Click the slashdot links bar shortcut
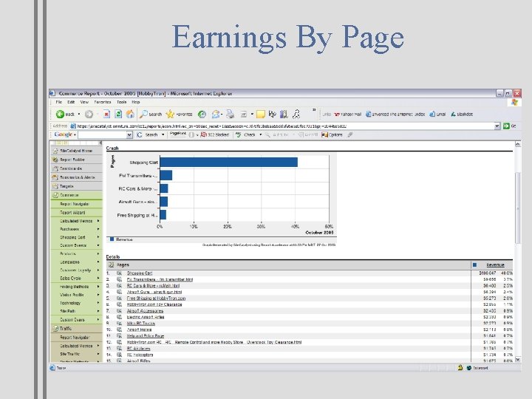 tap(462, 115)
